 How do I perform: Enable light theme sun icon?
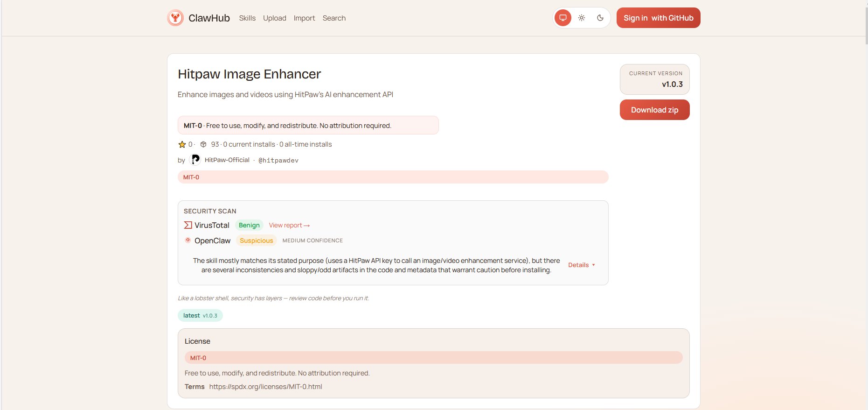click(582, 18)
